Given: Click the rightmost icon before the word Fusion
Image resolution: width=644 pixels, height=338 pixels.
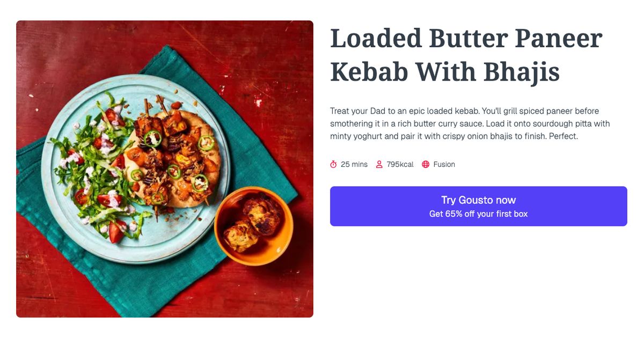Looking at the screenshot, I should pos(425,164).
